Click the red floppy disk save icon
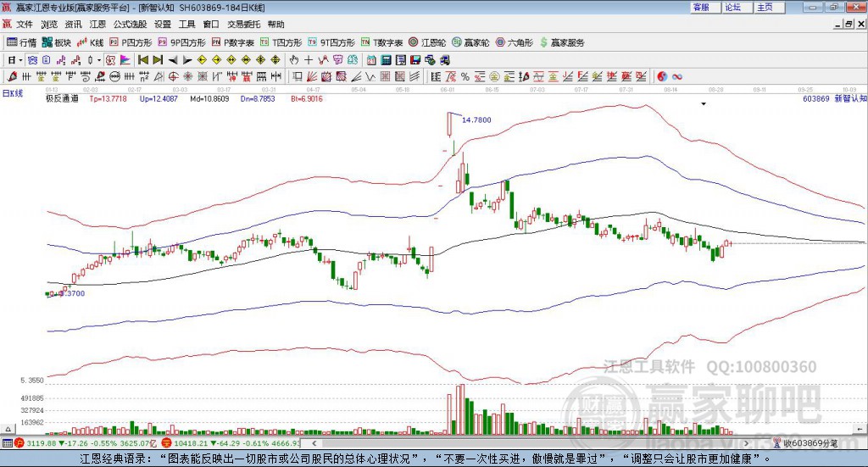This screenshot has height=467, width=868. (x=415, y=60)
